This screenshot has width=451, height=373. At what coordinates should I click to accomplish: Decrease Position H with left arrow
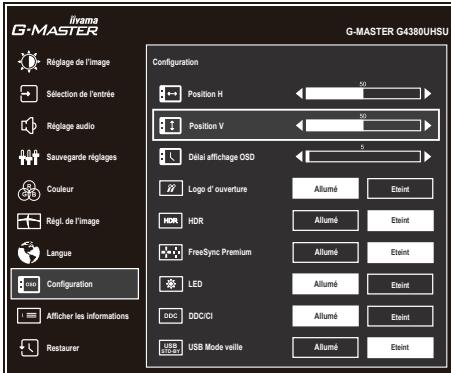(299, 94)
